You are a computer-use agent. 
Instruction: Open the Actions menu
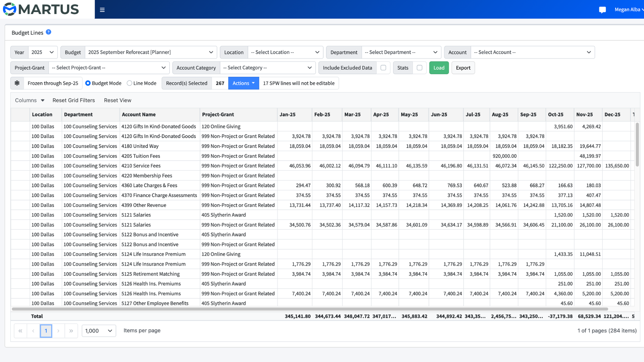tap(244, 83)
